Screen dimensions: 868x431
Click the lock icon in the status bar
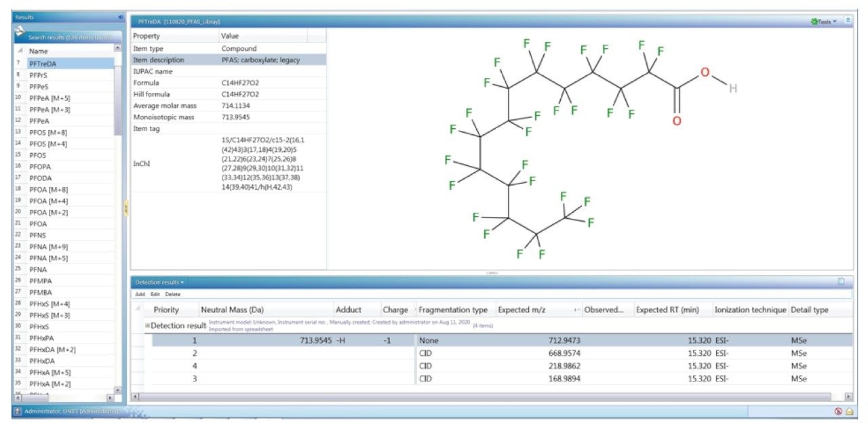(x=849, y=411)
